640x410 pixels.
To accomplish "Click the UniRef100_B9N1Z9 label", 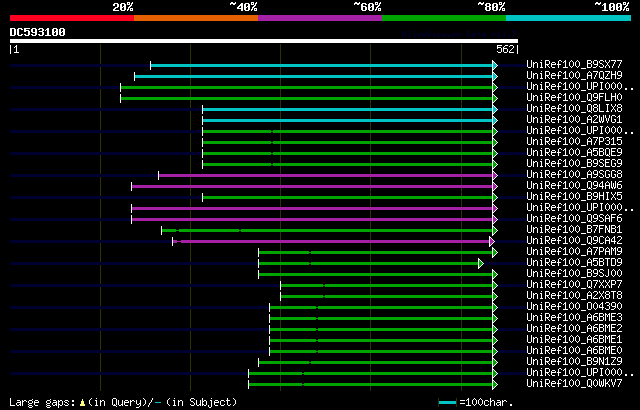I will [574, 362].
